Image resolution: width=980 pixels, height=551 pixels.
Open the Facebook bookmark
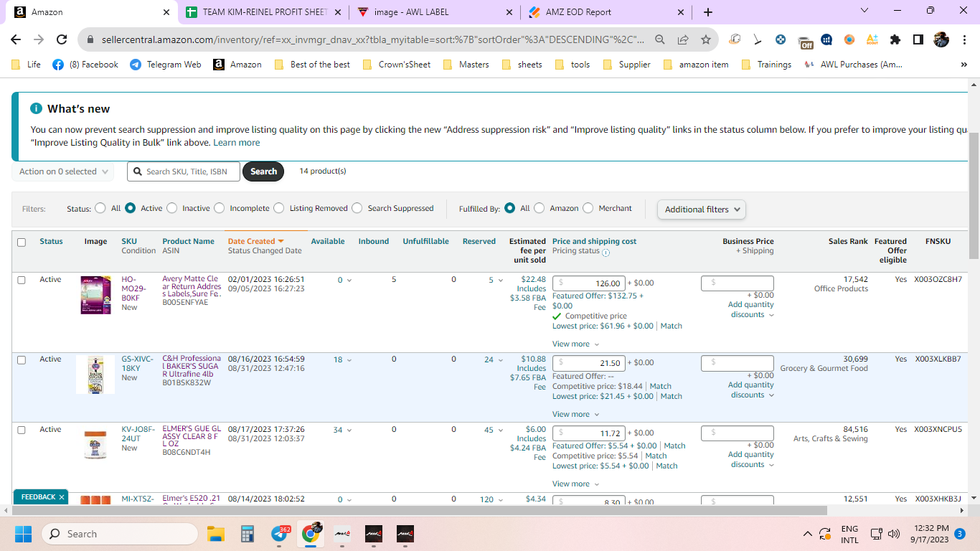pyautogui.click(x=85, y=65)
